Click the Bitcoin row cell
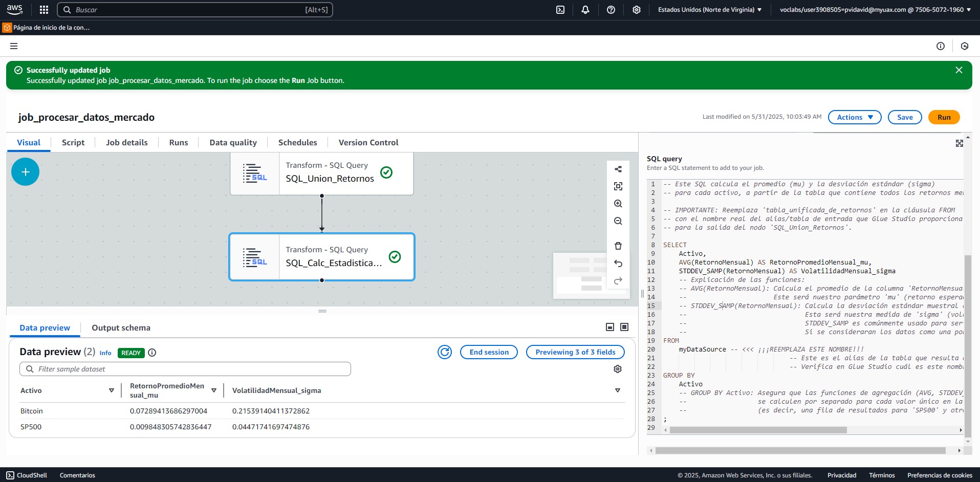980x482 pixels. 32,411
